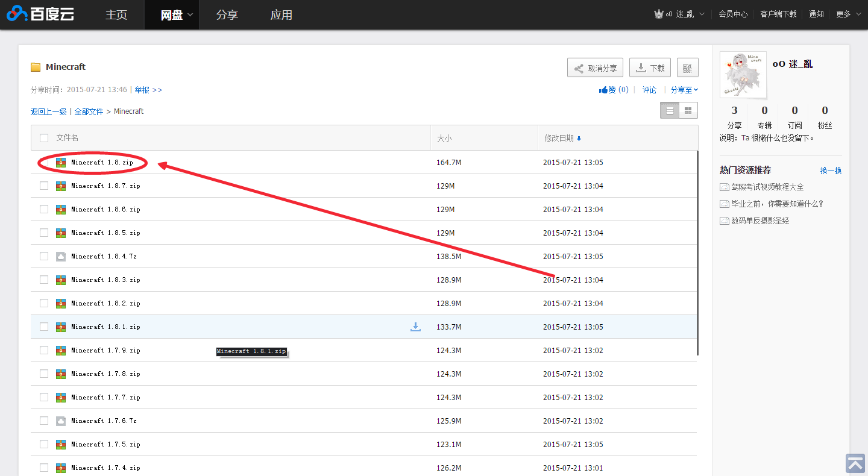Open Minecraft 1.7.4.zip file name
Viewport: 868px width, 476px height.
[105, 468]
